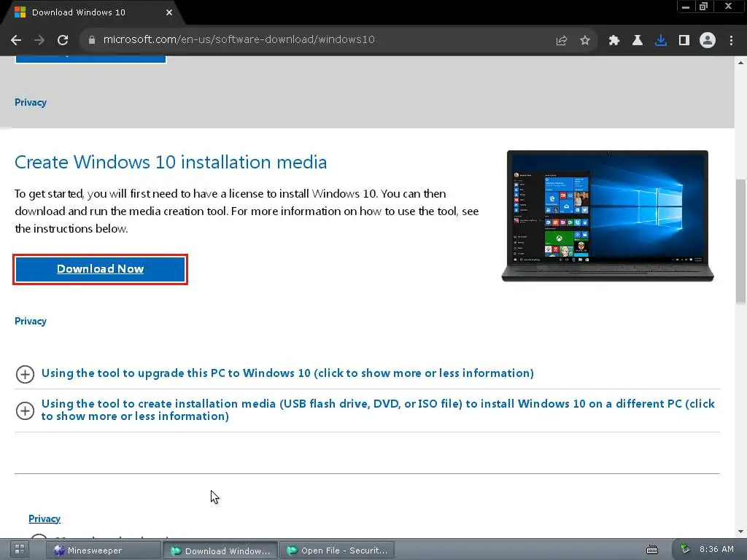
Task: Open the profile avatar menu
Action: [x=708, y=41]
